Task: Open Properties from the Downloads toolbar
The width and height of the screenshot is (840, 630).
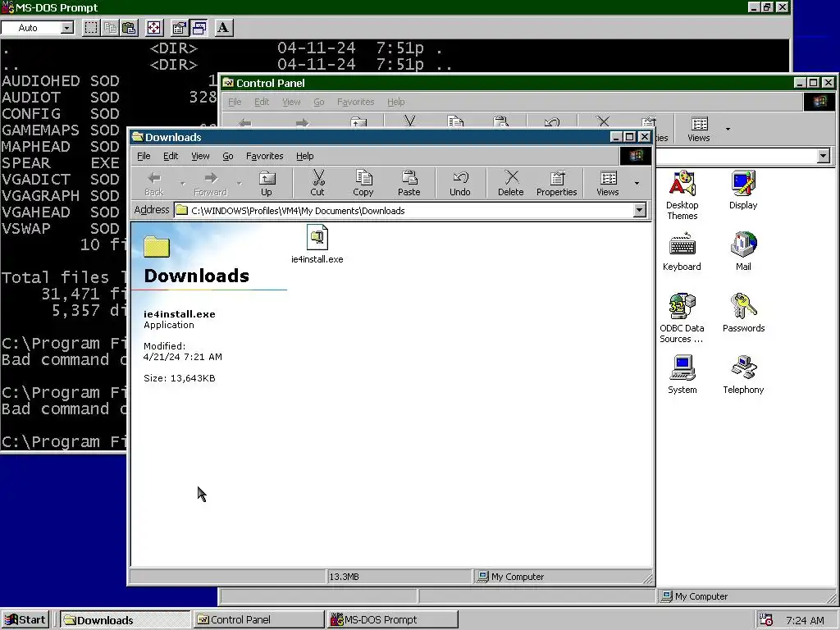Action: tap(557, 183)
